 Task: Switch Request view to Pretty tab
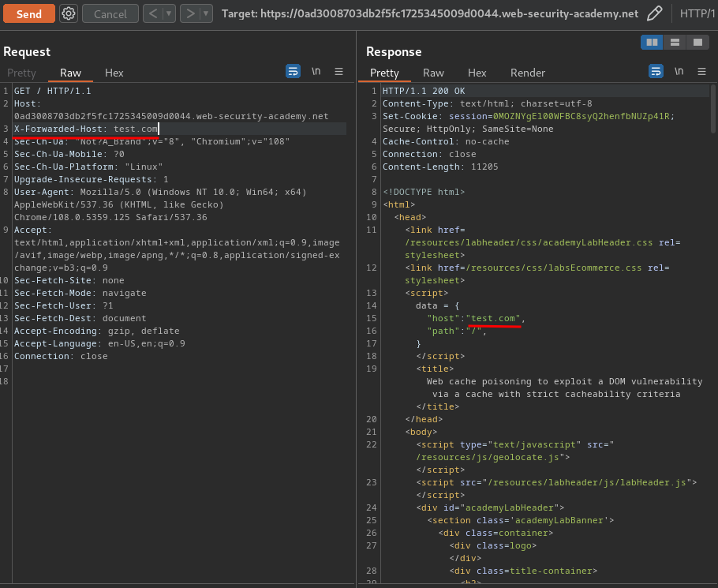[21, 73]
